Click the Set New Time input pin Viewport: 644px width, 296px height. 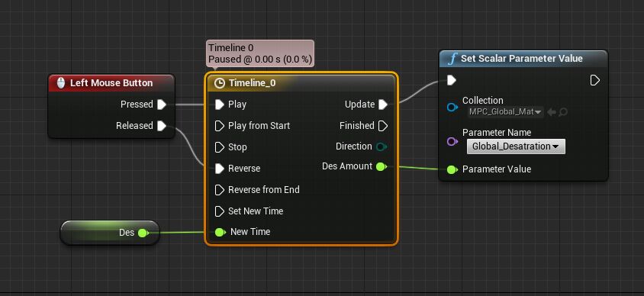[x=220, y=211]
